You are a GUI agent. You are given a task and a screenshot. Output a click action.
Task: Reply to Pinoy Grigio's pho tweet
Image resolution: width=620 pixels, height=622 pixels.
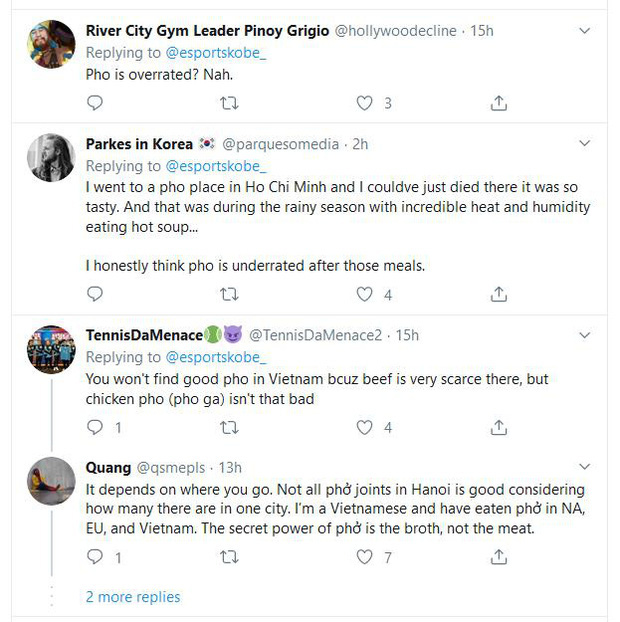[95, 103]
